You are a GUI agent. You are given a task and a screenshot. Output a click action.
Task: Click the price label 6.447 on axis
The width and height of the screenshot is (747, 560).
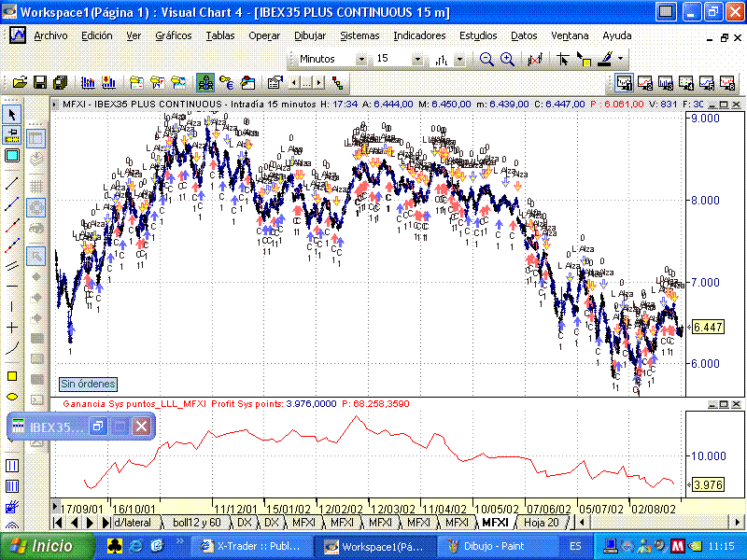[708, 328]
